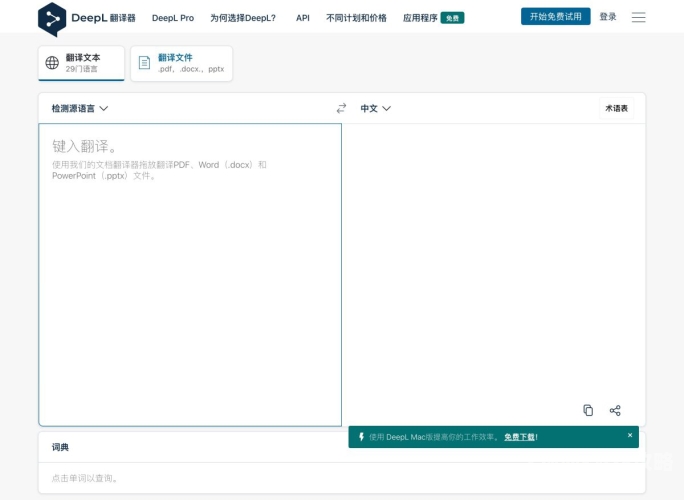Copy translated text with the copy icon
The width and height of the screenshot is (684, 500).
pos(588,410)
